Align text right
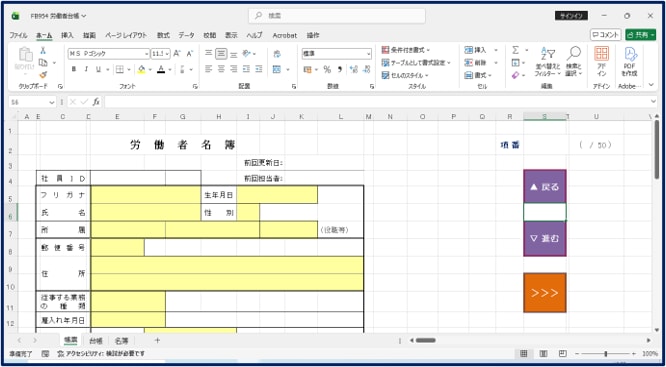 tap(234, 69)
